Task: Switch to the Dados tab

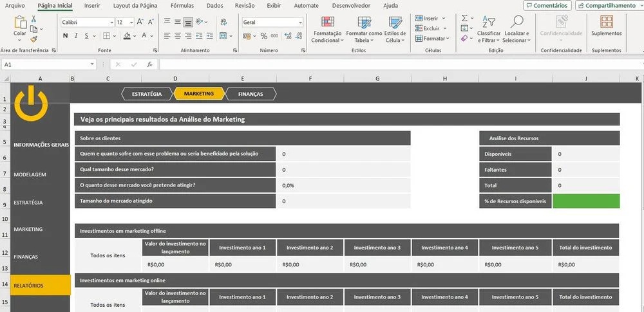Action: pyautogui.click(x=215, y=6)
